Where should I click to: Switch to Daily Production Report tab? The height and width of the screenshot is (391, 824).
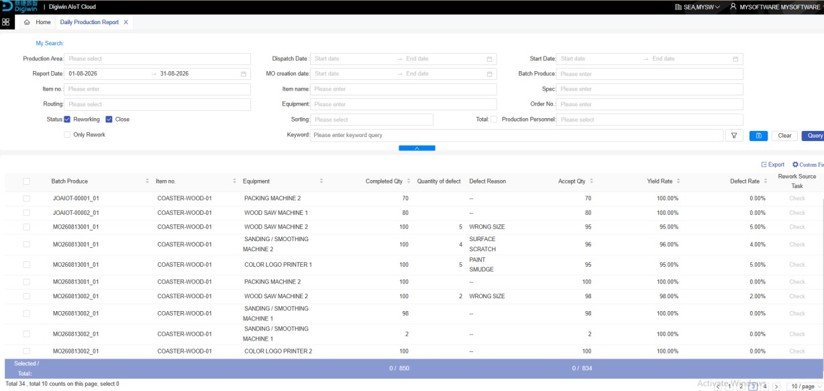pos(89,22)
